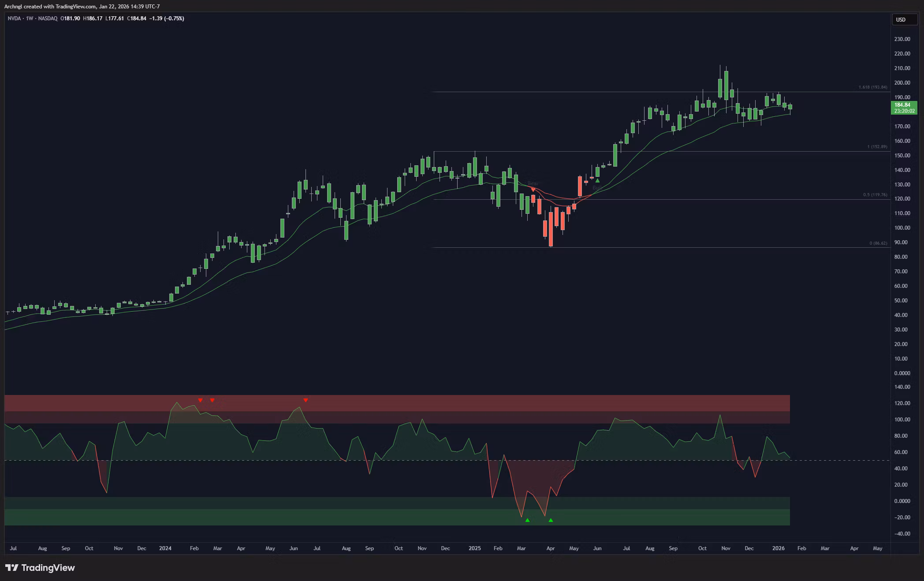The width and height of the screenshot is (924, 581).
Task: Click the 2026 label on the time axis
Action: pyautogui.click(x=779, y=548)
